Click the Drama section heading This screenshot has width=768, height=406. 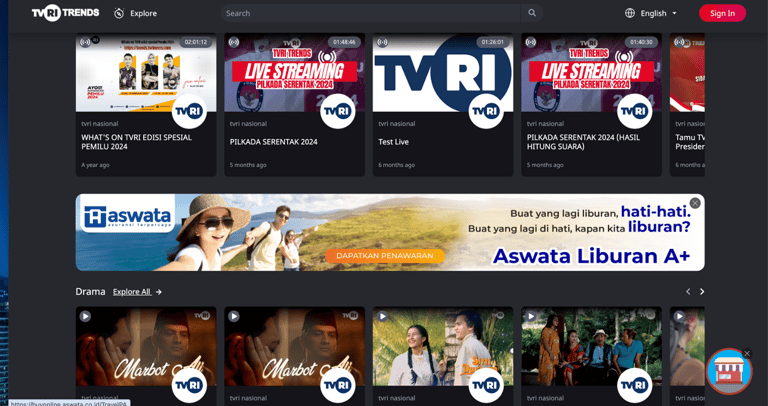coord(90,292)
